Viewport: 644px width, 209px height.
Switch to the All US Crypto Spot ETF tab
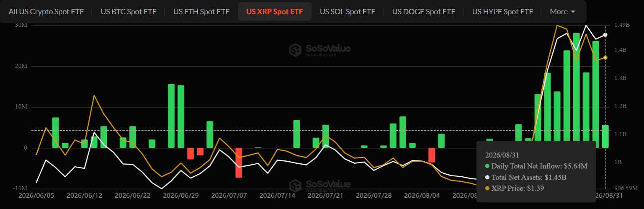(x=46, y=11)
